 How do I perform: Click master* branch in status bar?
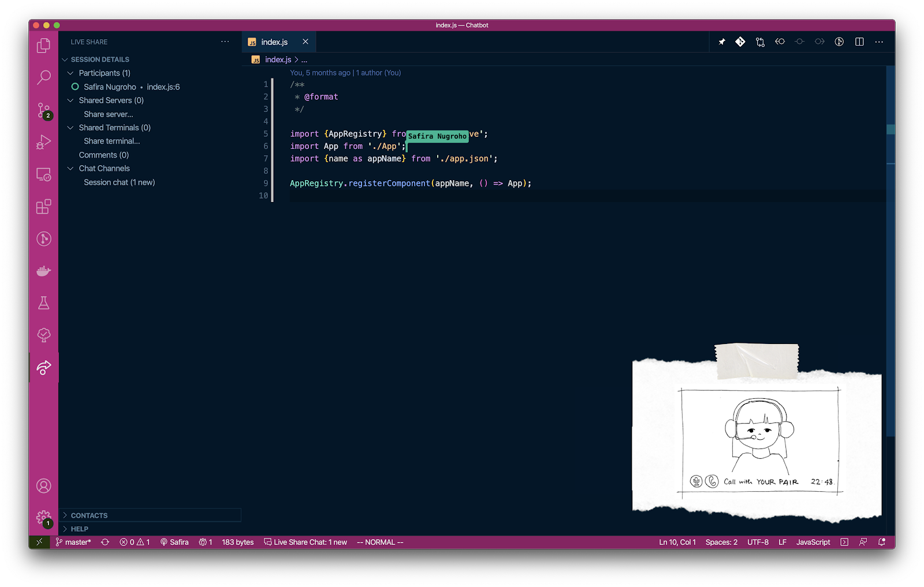pyautogui.click(x=73, y=542)
